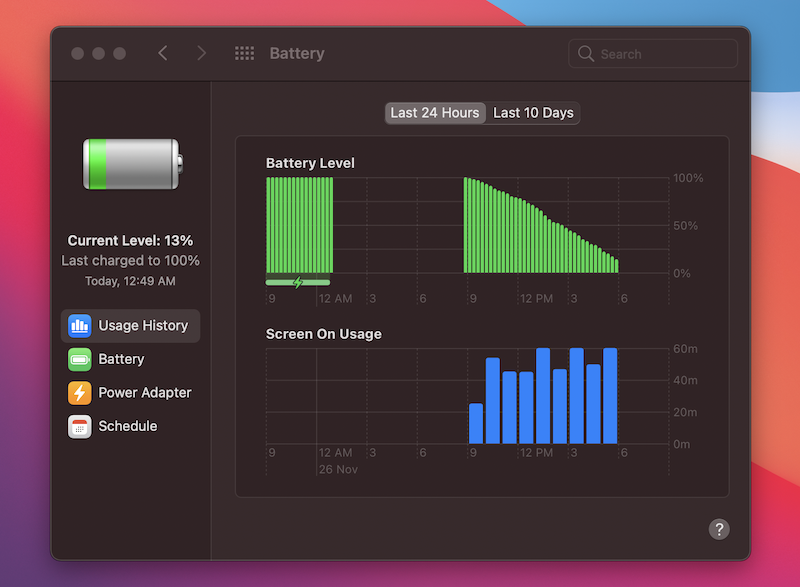Click the orange Power Adapter bolt icon
Screen dimensions: 800x587
(80, 393)
